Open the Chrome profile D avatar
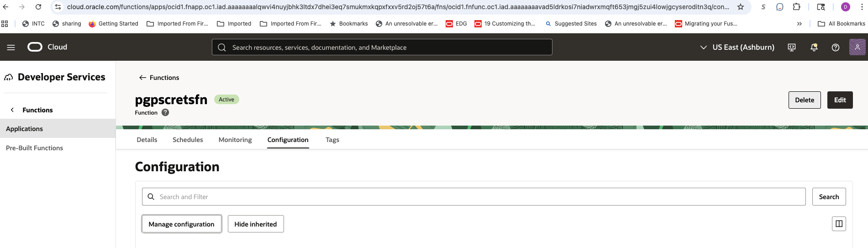Screen dimensions: 868x248 tap(846, 7)
